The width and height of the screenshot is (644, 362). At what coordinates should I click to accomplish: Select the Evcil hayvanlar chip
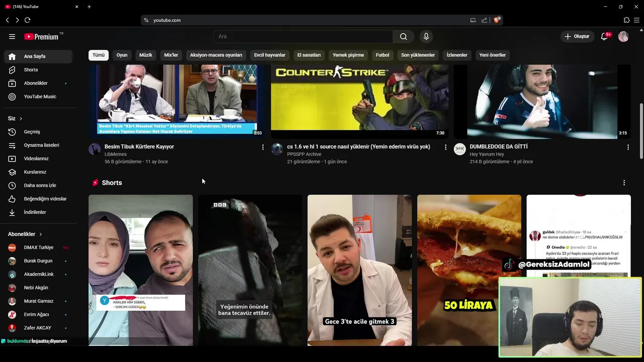270,55
